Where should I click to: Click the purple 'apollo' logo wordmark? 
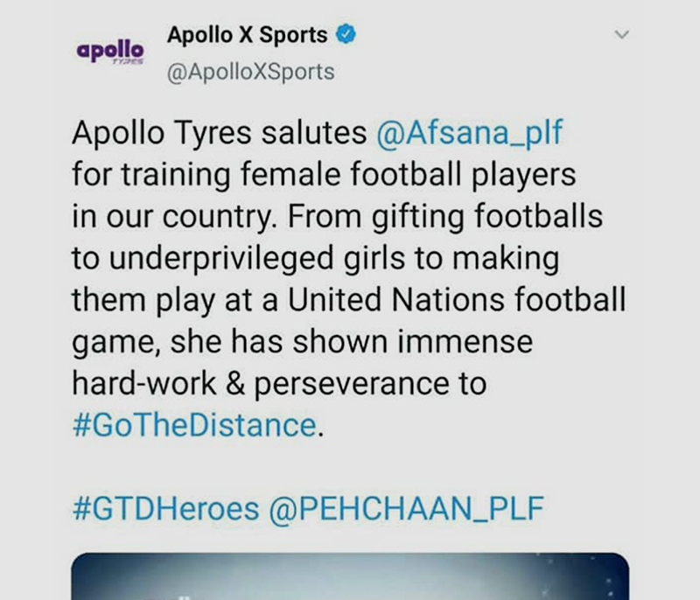[110, 50]
